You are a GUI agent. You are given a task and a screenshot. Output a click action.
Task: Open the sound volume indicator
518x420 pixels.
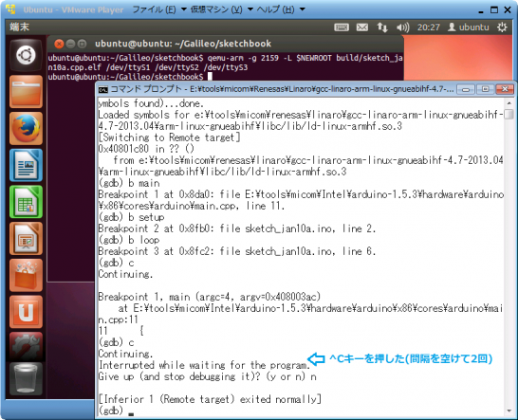point(402,27)
